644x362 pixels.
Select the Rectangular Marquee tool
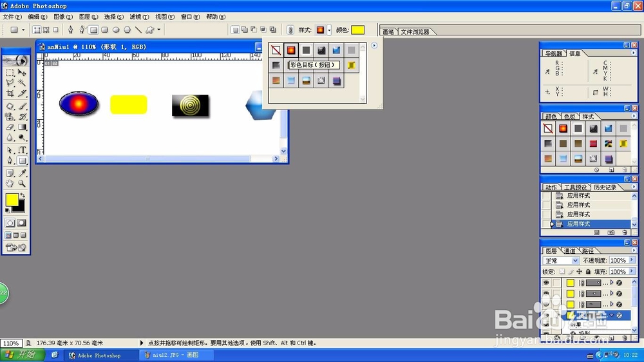(10, 73)
